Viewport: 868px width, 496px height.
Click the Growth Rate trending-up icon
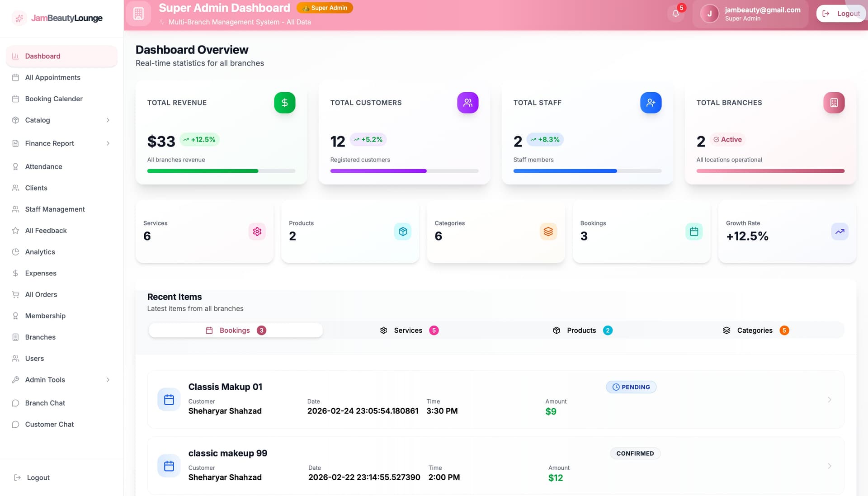pyautogui.click(x=840, y=231)
